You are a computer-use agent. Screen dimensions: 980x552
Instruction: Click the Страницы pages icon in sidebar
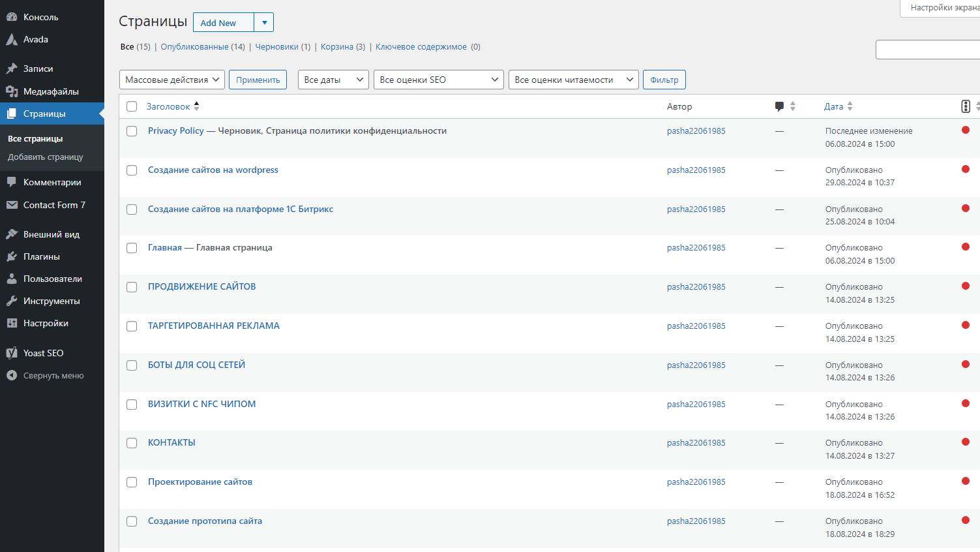[12, 114]
